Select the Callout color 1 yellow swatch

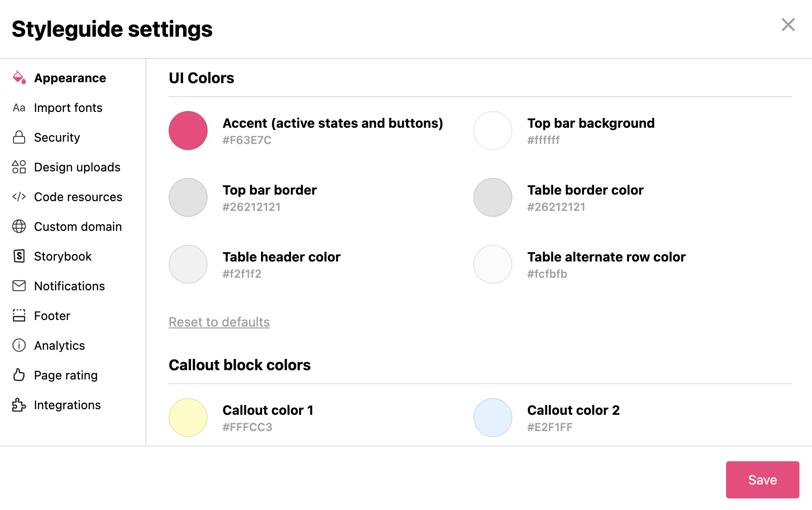[188, 417]
